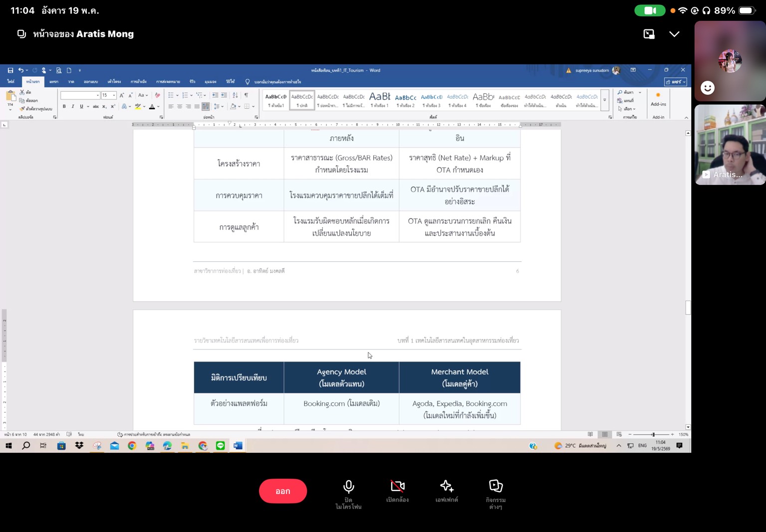Click the font color A swatch
This screenshot has width=766, height=532.
[x=152, y=107]
